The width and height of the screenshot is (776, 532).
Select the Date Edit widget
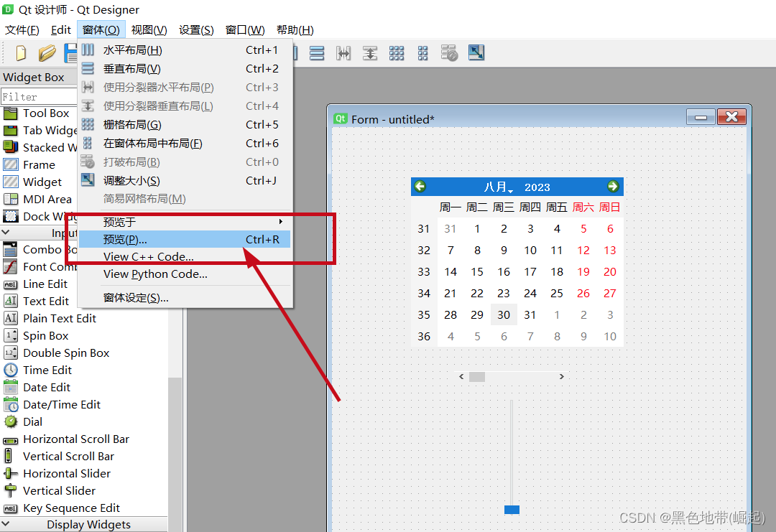[x=47, y=388]
